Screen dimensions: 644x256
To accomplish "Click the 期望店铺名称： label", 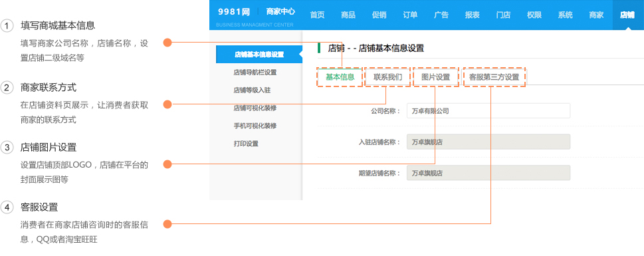I will (379, 173).
